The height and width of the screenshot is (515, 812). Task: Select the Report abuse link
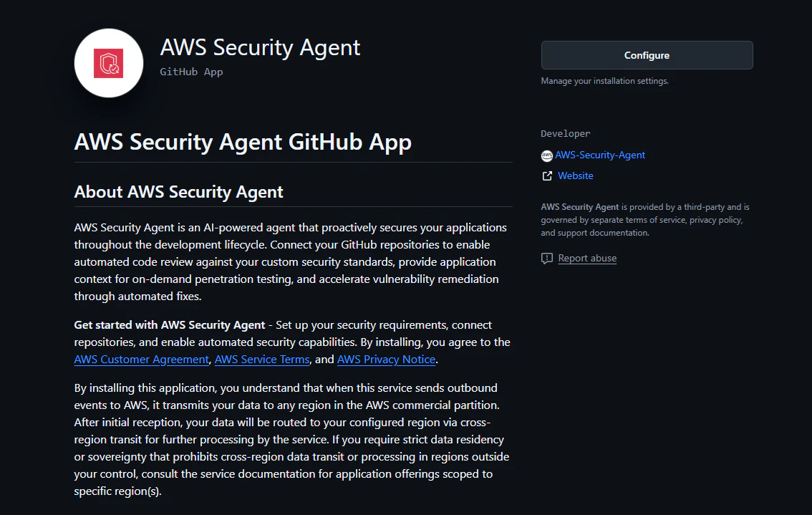587,258
